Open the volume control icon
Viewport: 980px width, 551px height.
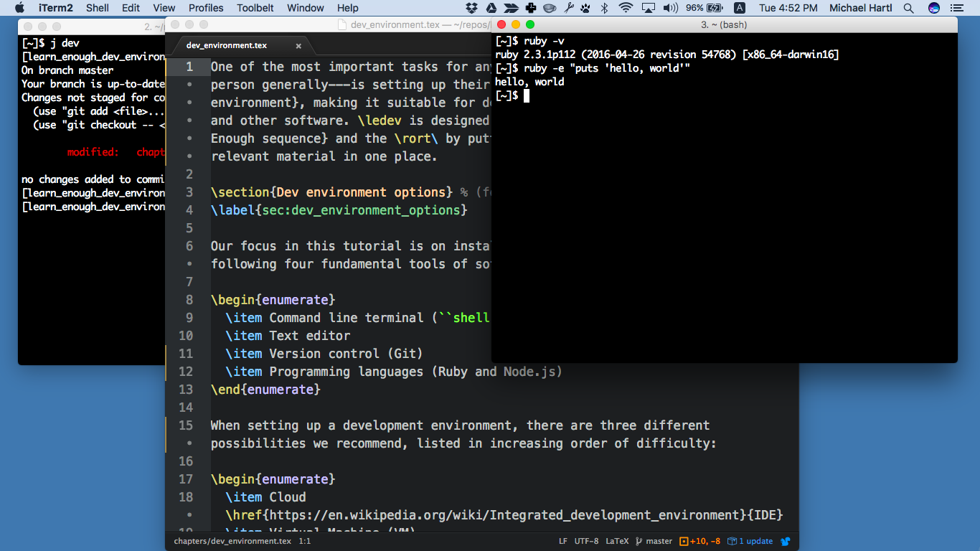(671, 8)
